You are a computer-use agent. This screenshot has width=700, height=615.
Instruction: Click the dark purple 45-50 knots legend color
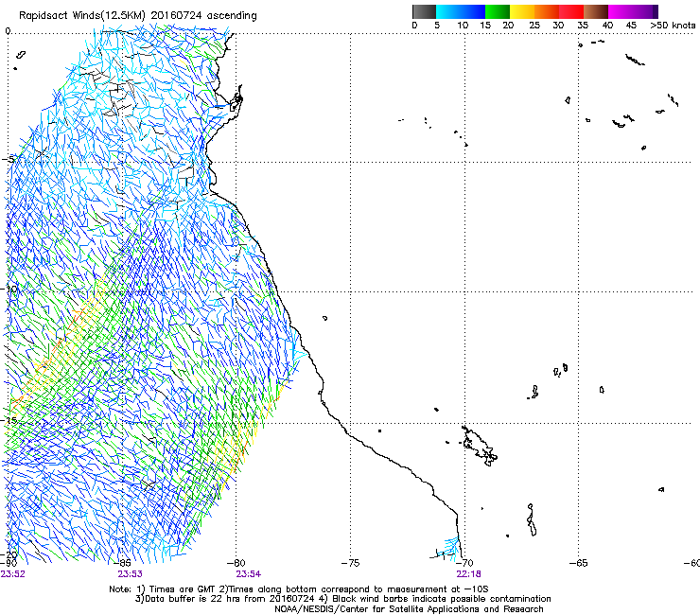pos(645,11)
